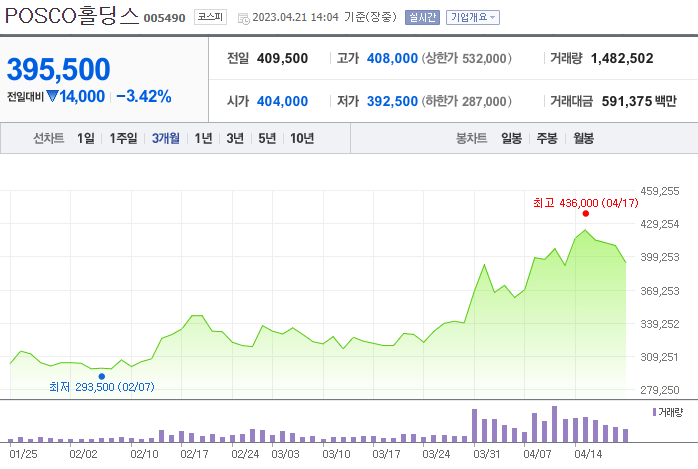
Task: Click the stock code 005490
Action: (x=164, y=18)
